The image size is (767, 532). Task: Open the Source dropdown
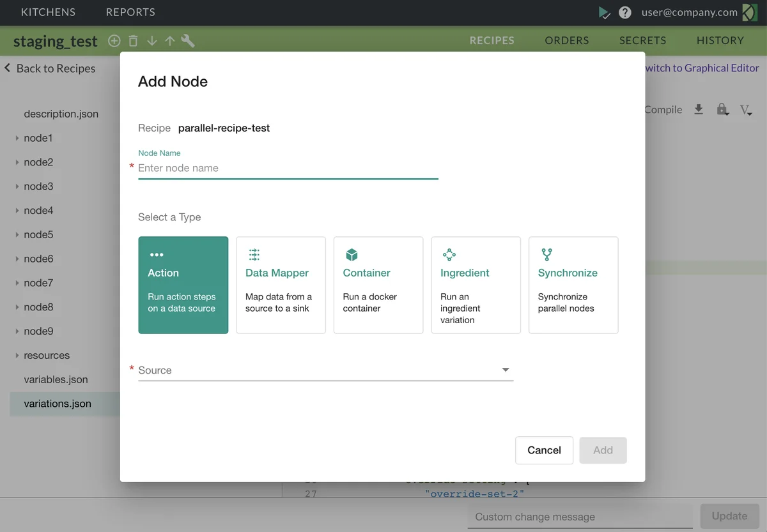pyautogui.click(x=325, y=370)
